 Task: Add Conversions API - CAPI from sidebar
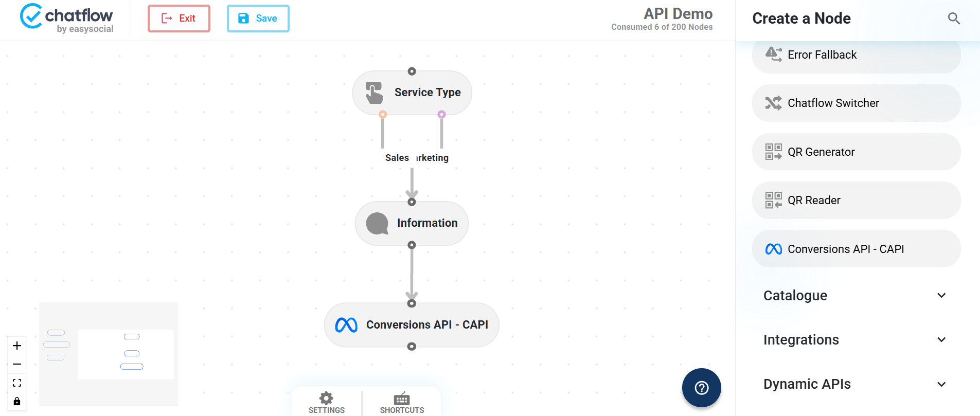tap(856, 249)
